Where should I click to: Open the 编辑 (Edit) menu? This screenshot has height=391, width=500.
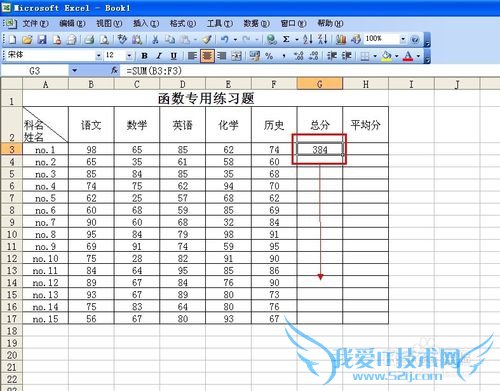coord(72,24)
